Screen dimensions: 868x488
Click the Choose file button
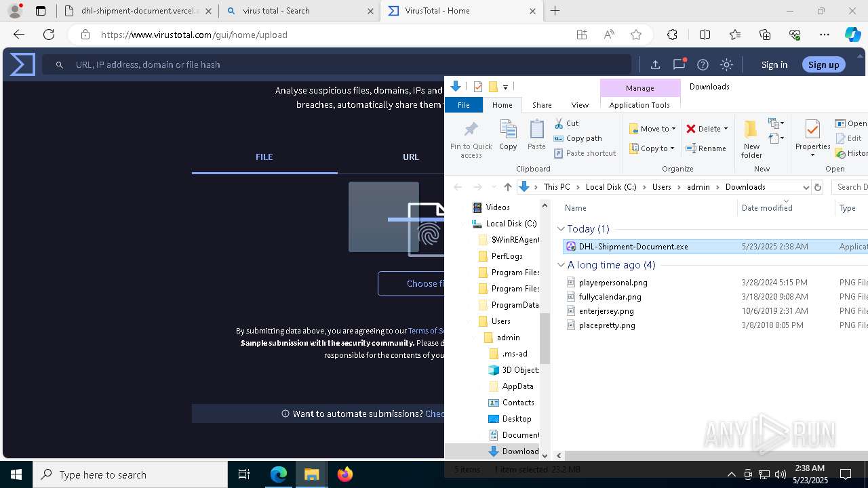pos(412,283)
